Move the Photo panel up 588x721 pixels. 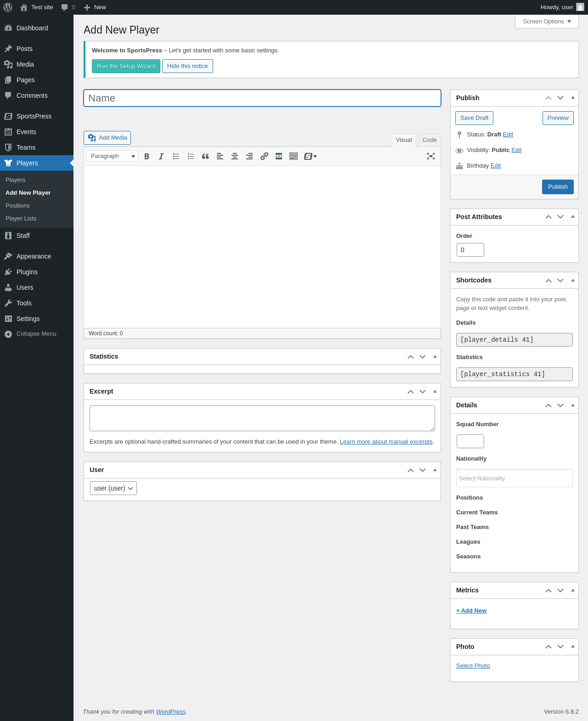pyautogui.click(x=548, y=647)
